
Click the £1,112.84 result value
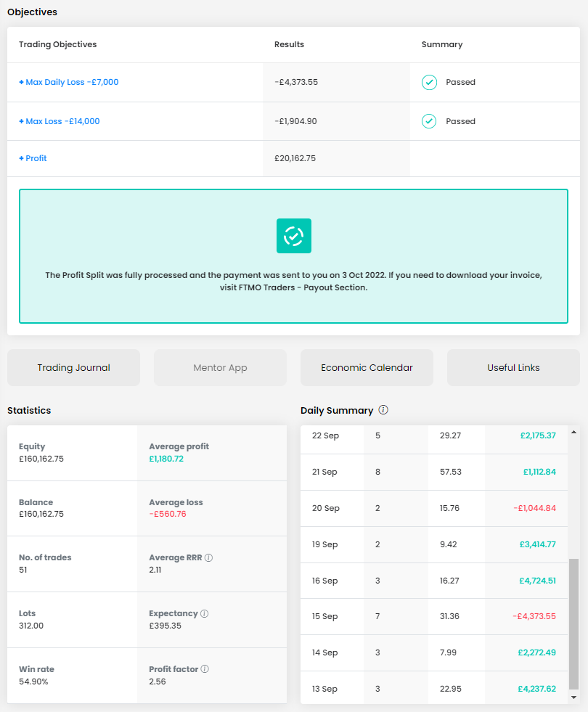coord(539,472)
